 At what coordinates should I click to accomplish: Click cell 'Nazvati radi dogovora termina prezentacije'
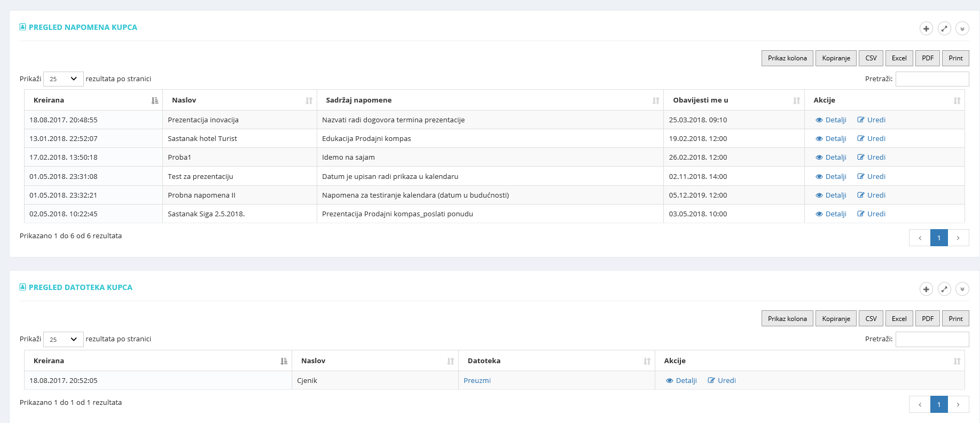[490, 120]
